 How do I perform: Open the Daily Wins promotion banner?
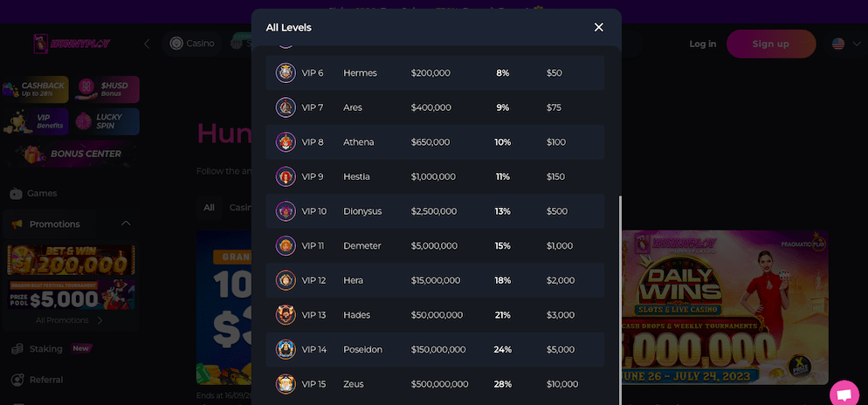click(725, 307)
